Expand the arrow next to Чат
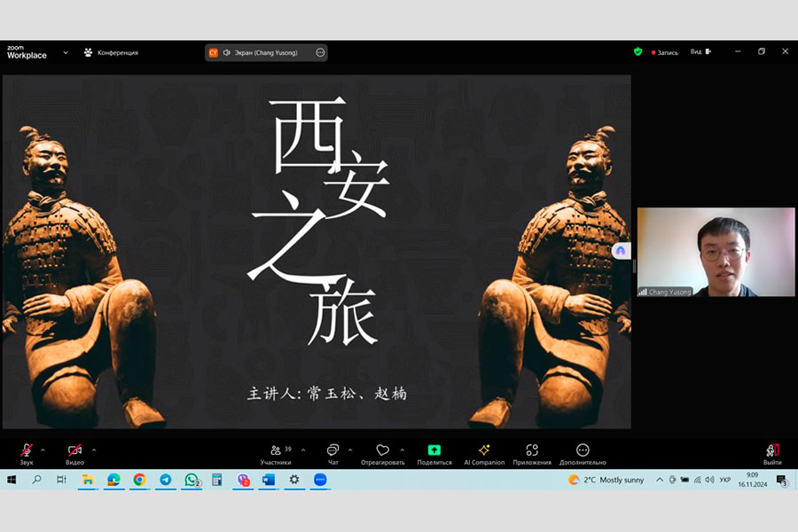The image size is (798, 532). click(350, 450)
